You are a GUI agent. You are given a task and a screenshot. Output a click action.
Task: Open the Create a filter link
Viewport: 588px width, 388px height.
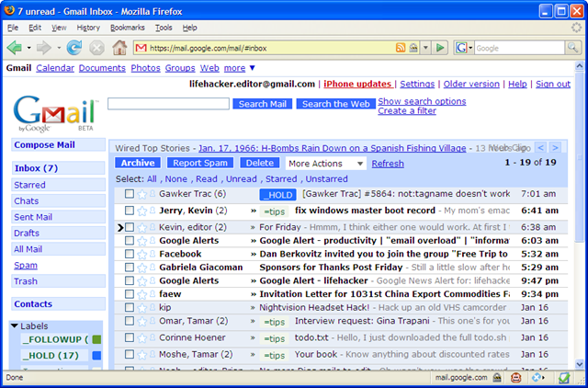407,110
